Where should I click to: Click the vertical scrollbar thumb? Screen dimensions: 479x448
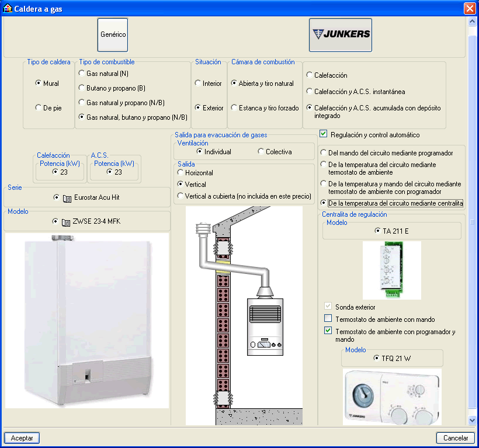pos(472,222)
